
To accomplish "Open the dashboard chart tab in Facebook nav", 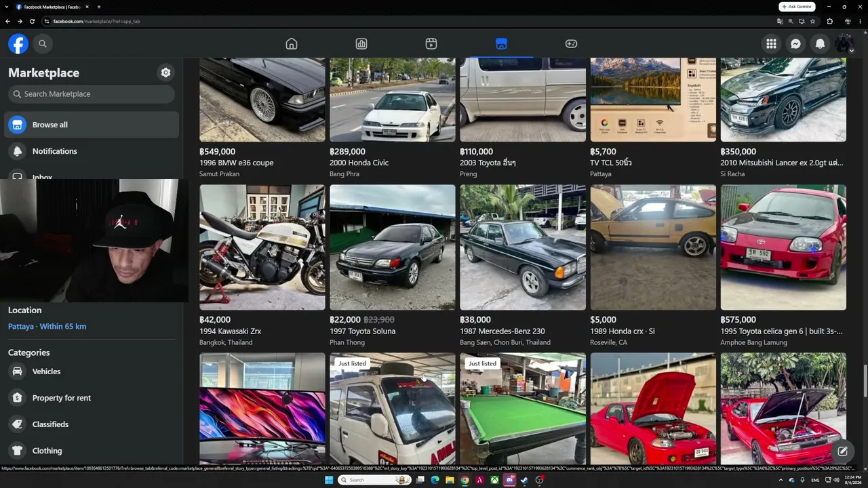I will coord(361,44).
